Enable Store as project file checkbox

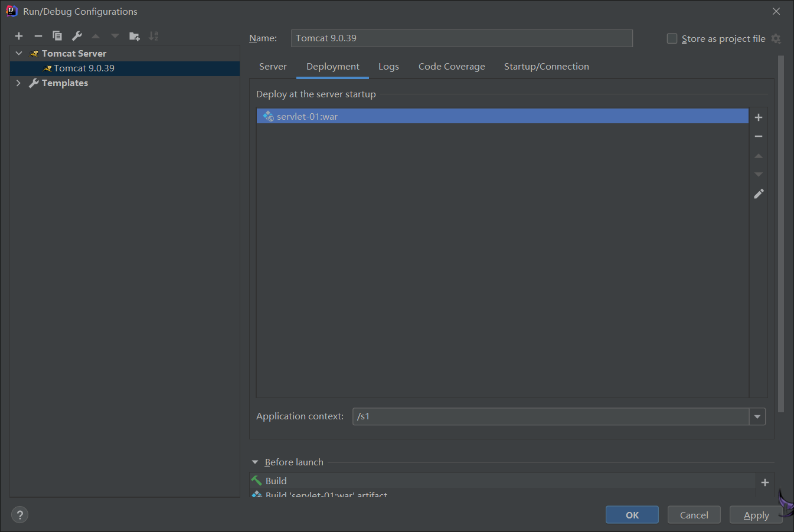tap(672, 38)
